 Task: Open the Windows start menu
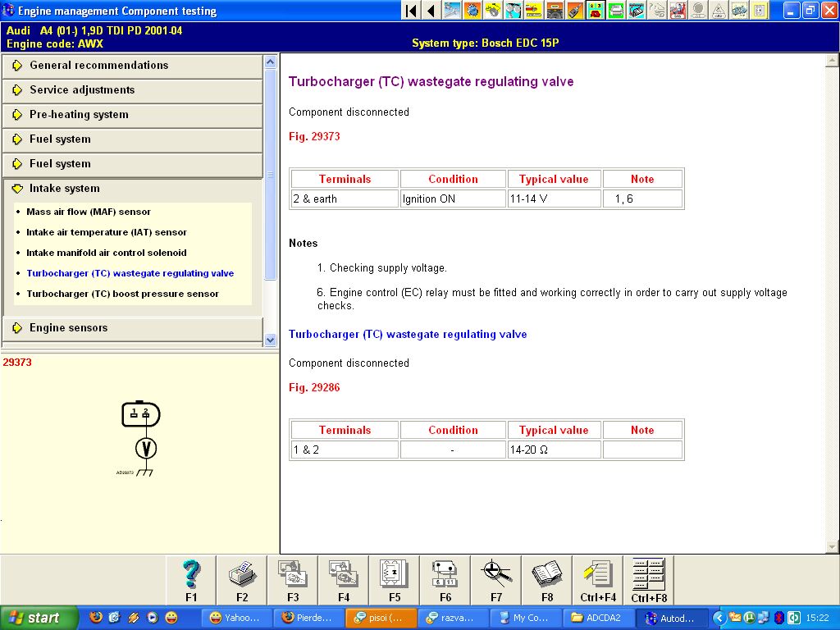pyautogui.click(x=39, y=618)
